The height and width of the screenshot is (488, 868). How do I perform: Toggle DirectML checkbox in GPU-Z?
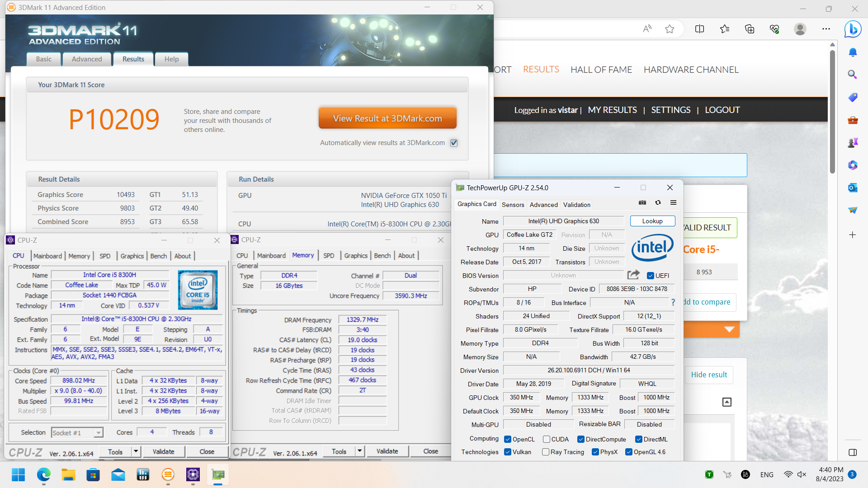(639, 439)
